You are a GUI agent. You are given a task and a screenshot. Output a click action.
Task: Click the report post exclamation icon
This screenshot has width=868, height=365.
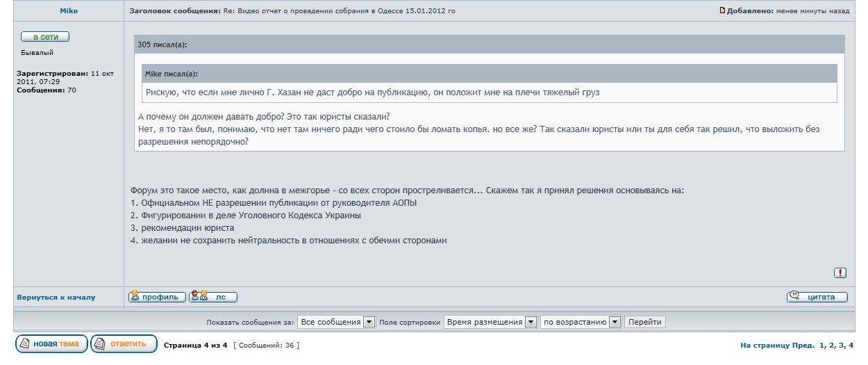(x=840, y=273)
